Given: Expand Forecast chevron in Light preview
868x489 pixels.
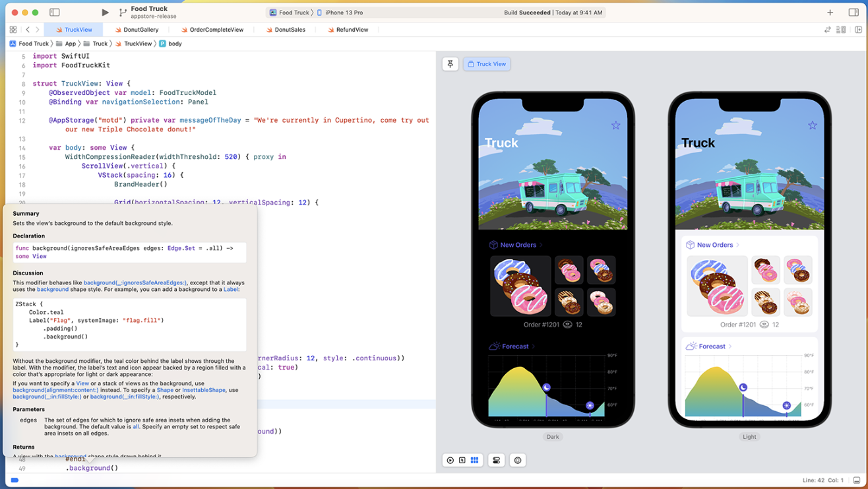Looking at the screenshot, I should click(731, 346).
